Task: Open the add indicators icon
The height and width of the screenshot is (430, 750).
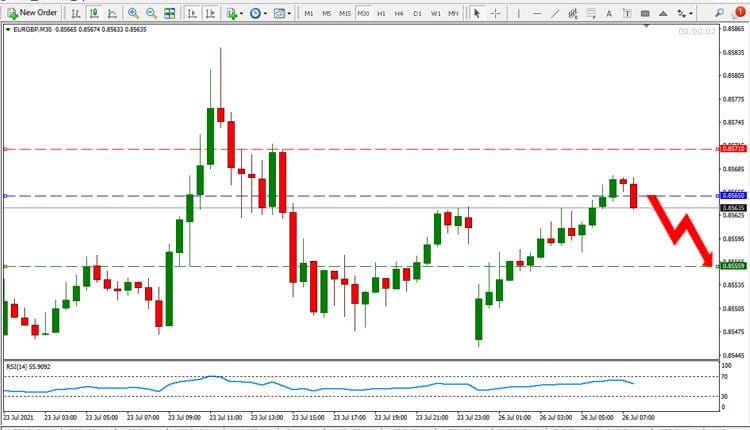Action: tap(232, 13)
